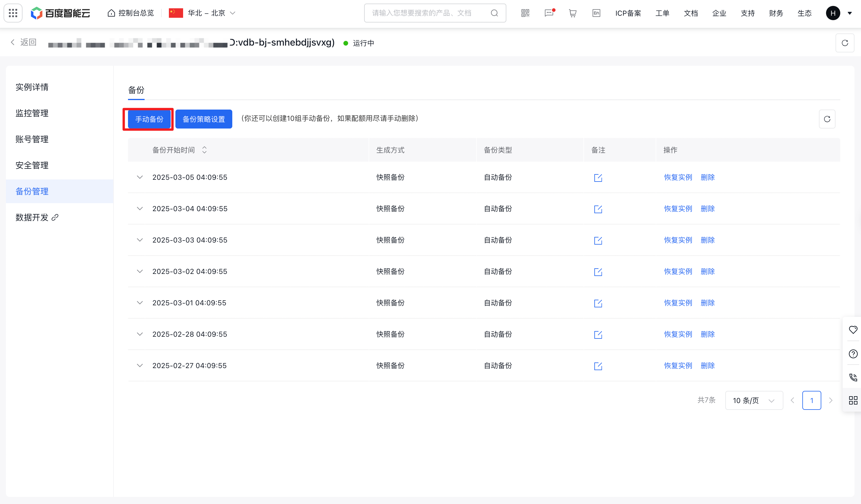This screenshot has height=504, width=861.
Task: Edit remark for 2025-02-28 backup
Action: (x=598, y=335)
